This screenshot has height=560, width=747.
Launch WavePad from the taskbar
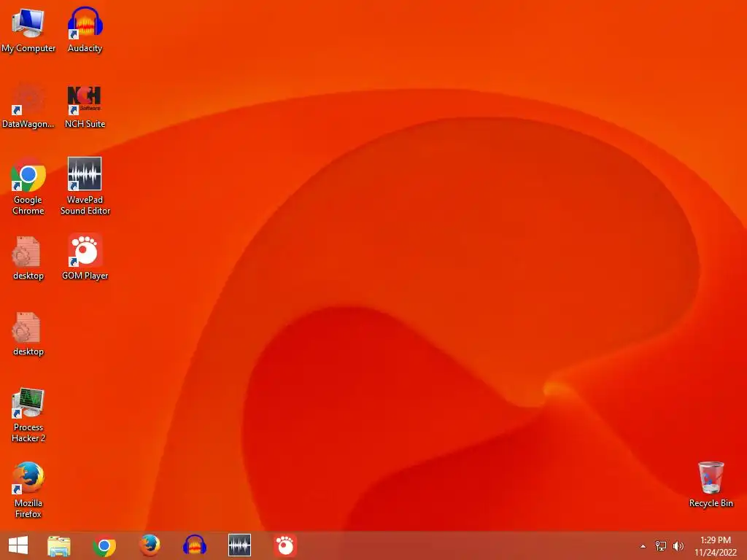239,545
